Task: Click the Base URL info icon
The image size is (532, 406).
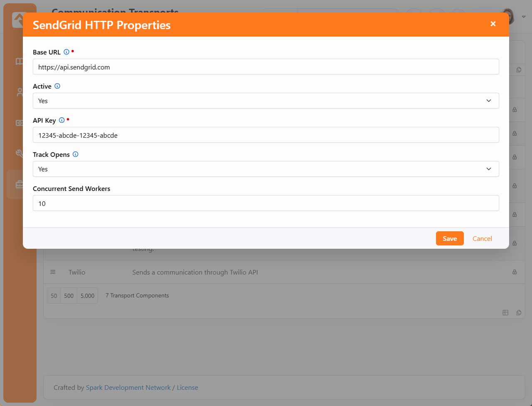Action: tap(66, 52)
